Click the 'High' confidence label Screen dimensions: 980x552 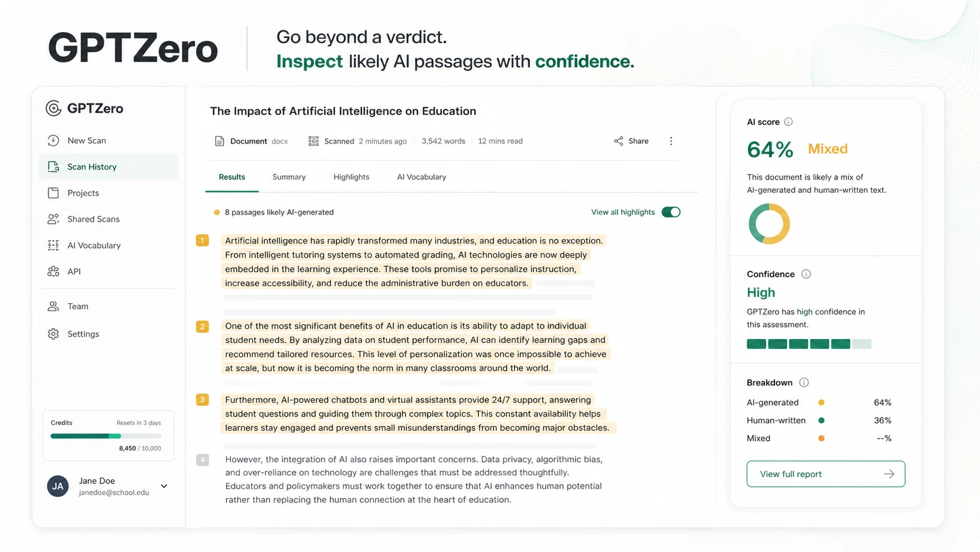(x=761, y=292)
